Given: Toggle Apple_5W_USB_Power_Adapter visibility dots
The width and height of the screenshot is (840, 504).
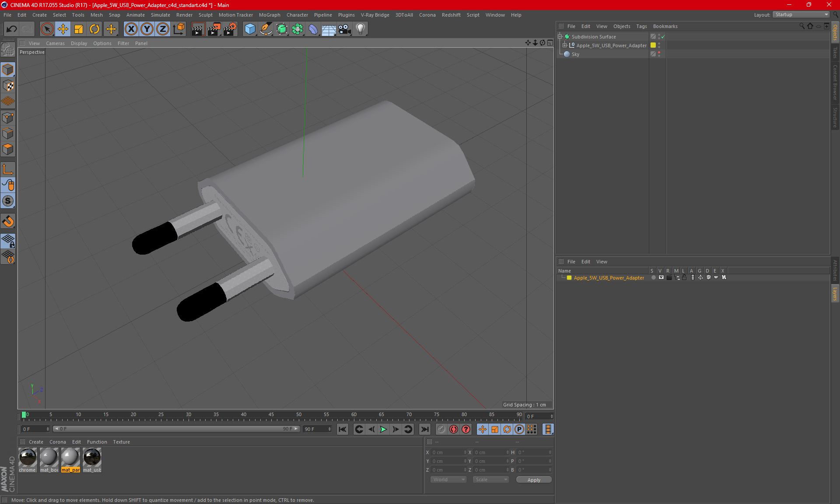Looking at the screenshot, I should (x=659, y=45).
